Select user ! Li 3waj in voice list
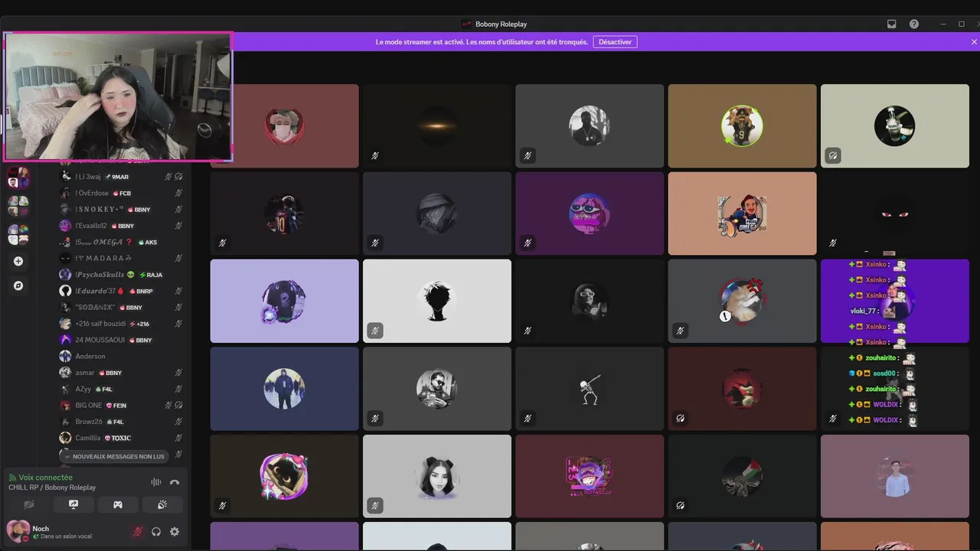Image resolution: width=980 pixels, height=551 pixels. (x=121, y=177)
